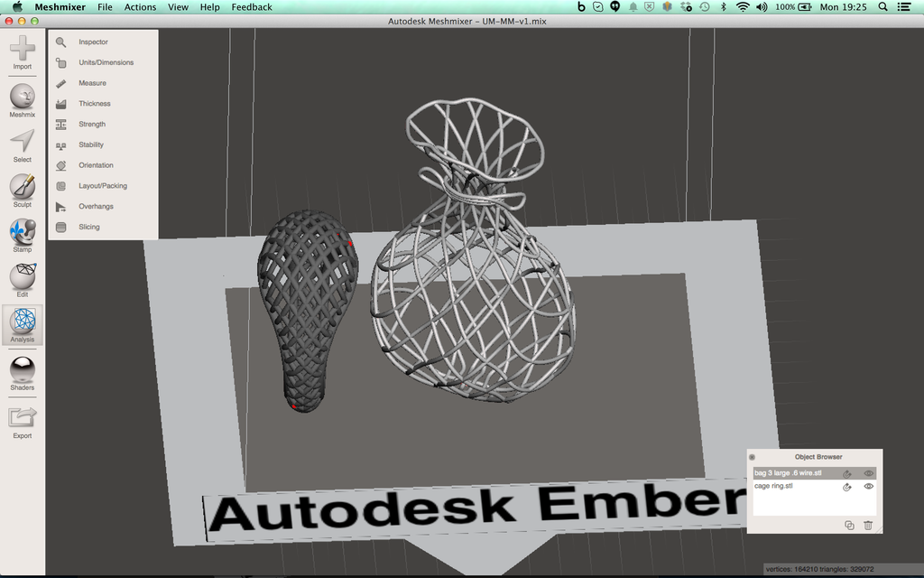Click the Slicing icon
The image size is (924, 578).
tap(60, 227)
